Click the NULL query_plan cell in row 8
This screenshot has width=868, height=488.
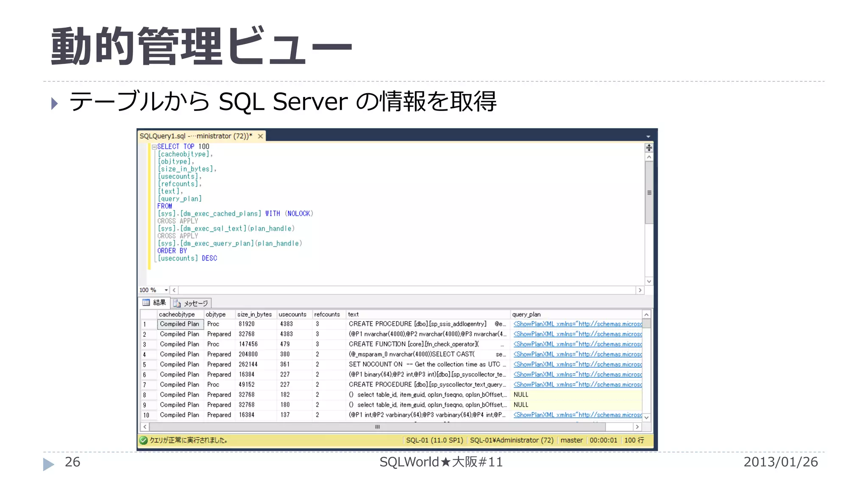click(576, 395)
